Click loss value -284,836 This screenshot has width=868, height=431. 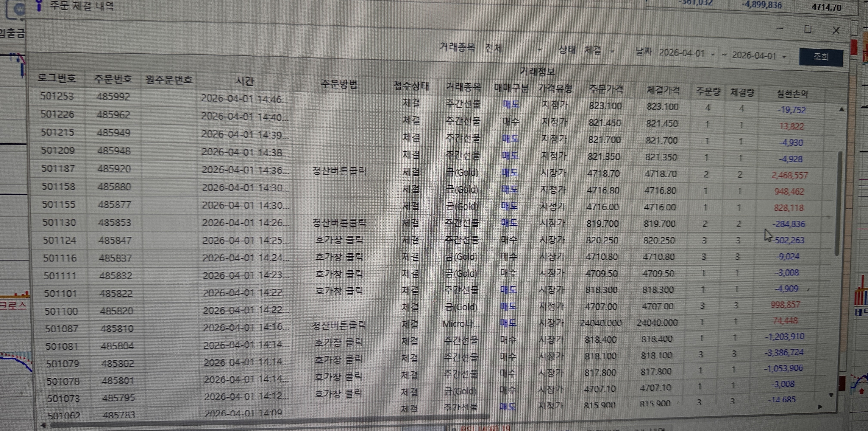pyautogui.click(x=788, y=224)
